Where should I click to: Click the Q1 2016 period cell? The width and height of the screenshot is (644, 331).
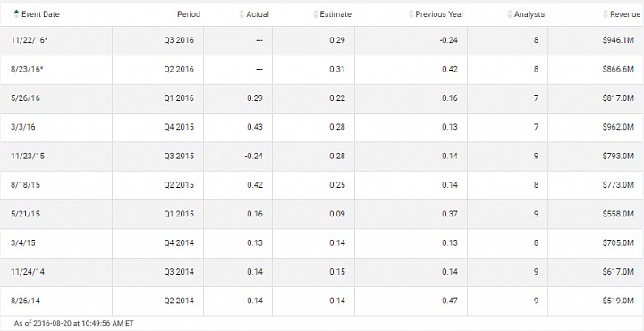coord(179,98)
